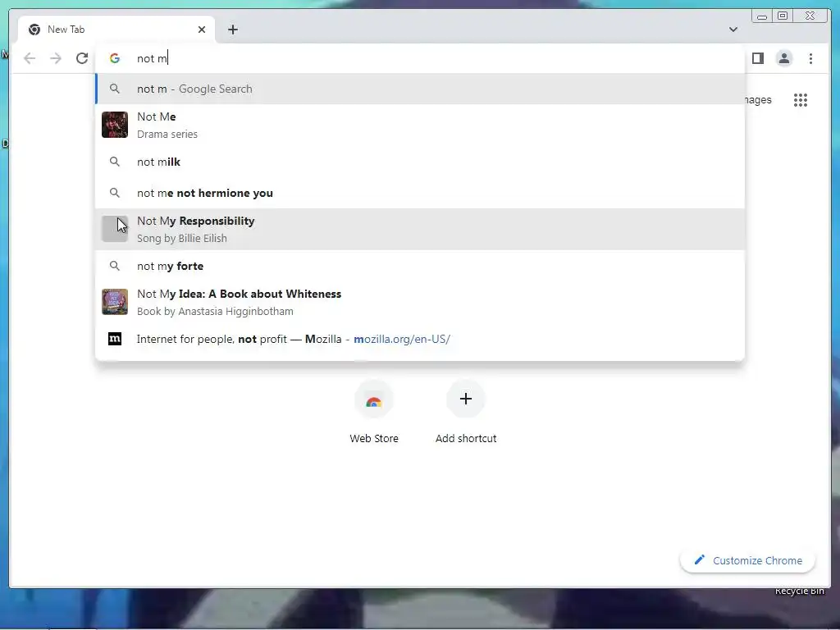Select 'Not My Idea' book suggestion
Viewport: 840px width, 630px height.
click(x=420, y=302)
